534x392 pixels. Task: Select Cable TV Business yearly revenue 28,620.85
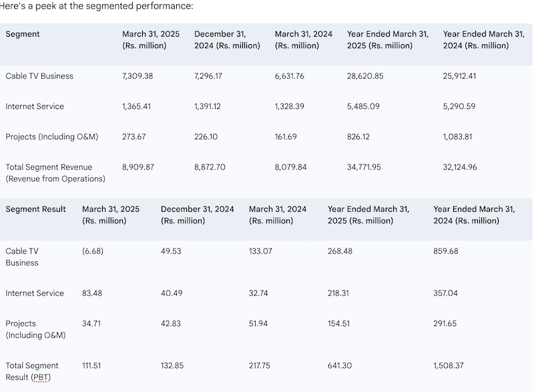[x=365, y=76]
